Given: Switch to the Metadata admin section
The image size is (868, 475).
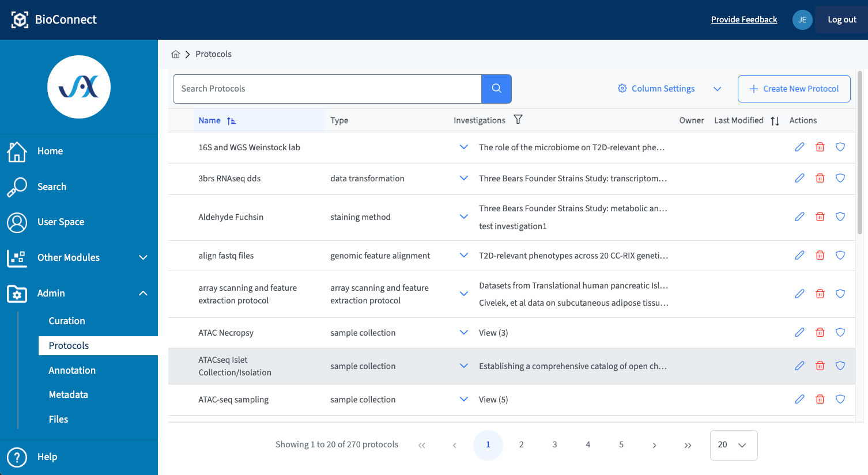Looking at the screenshot, I should point(68,394).
